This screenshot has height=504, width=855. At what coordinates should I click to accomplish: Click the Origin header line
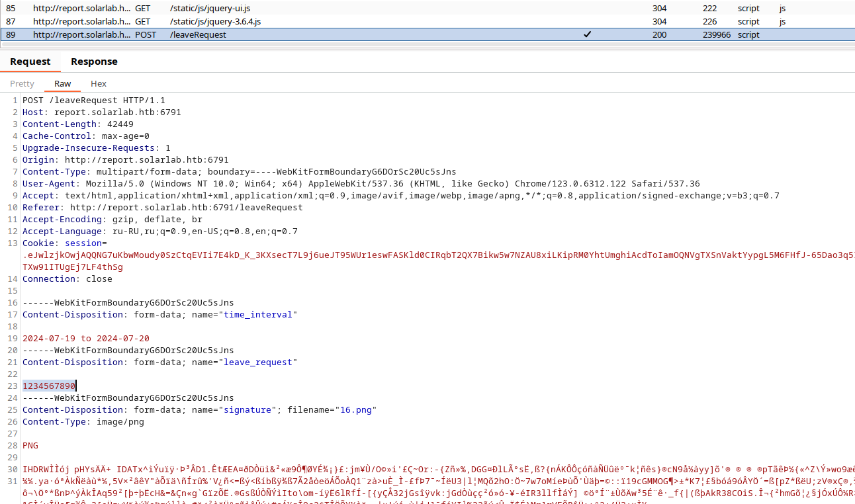[x=126, y=160]
